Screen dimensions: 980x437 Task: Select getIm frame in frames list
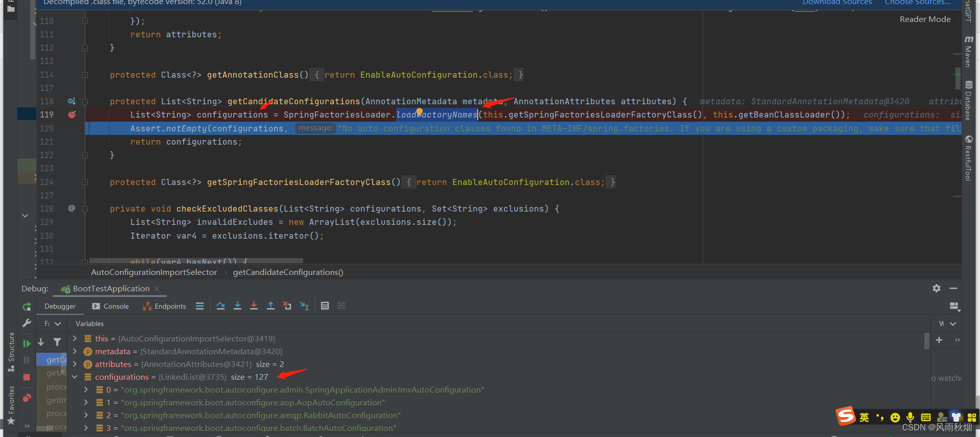point(52,400)
